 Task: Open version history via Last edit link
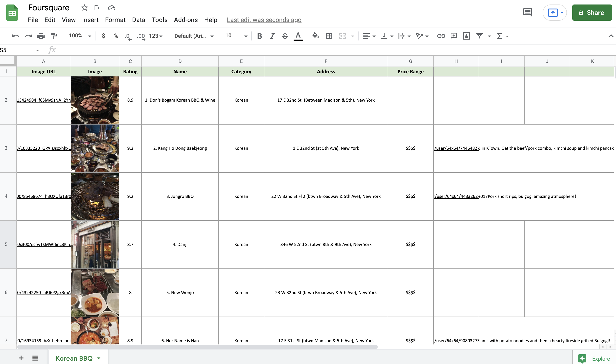click(264, 20)
